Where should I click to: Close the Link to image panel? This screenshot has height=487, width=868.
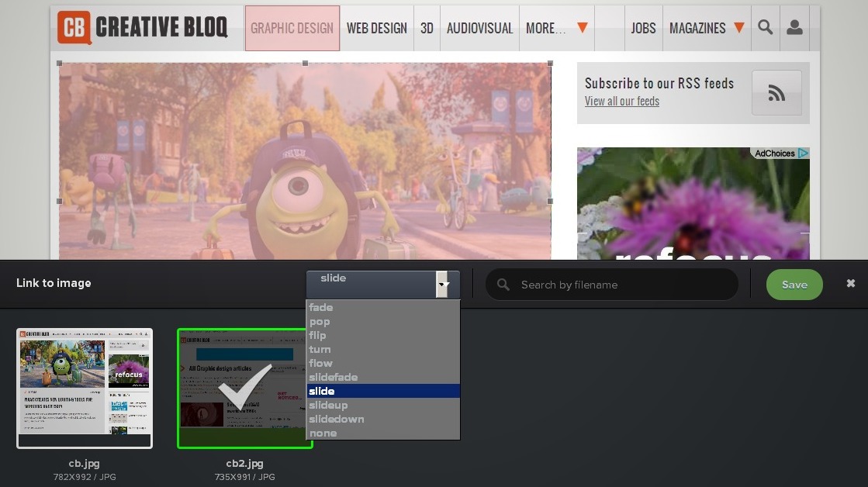[x=851, y=283]
